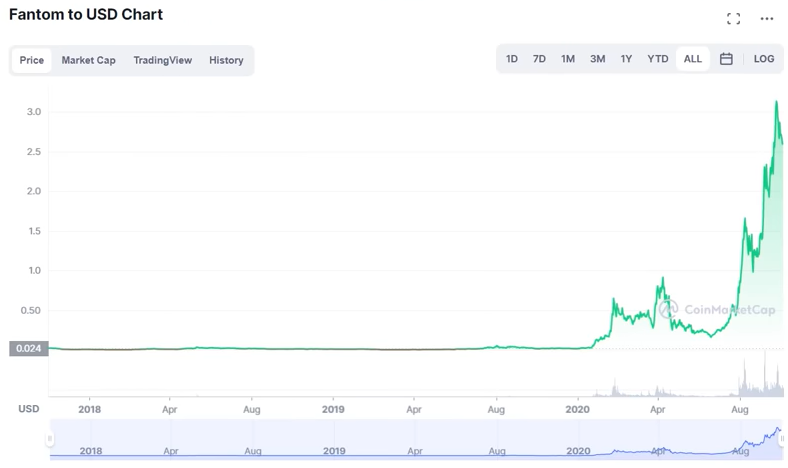Switch to the Market Cap tab

[x=88, y=60]
